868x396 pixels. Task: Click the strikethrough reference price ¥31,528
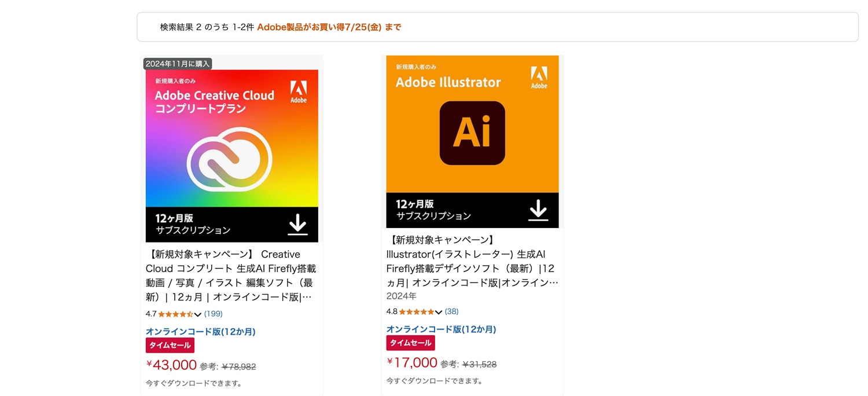point(480,364)
